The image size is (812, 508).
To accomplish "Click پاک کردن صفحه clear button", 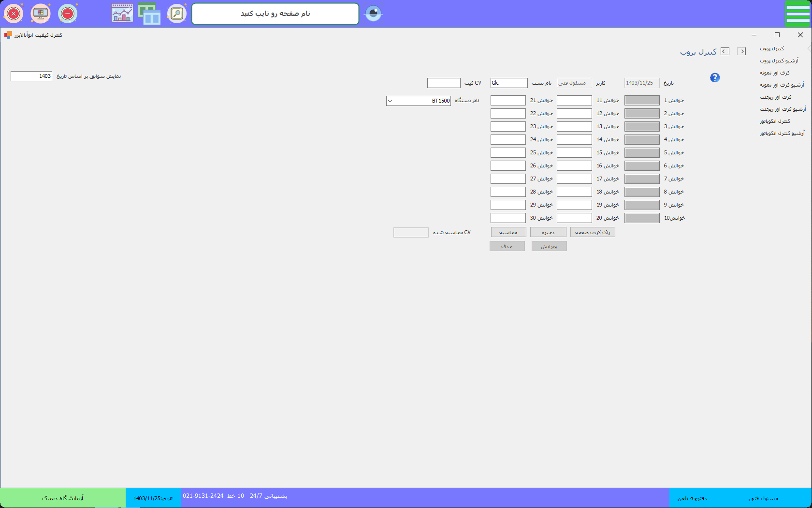I will tap(593, 233).
